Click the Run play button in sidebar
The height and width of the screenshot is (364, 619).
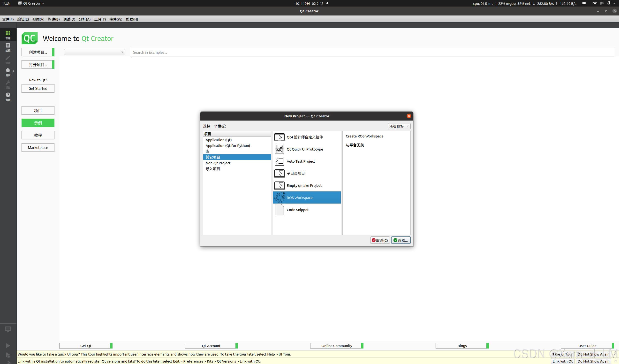click(8, 346)
